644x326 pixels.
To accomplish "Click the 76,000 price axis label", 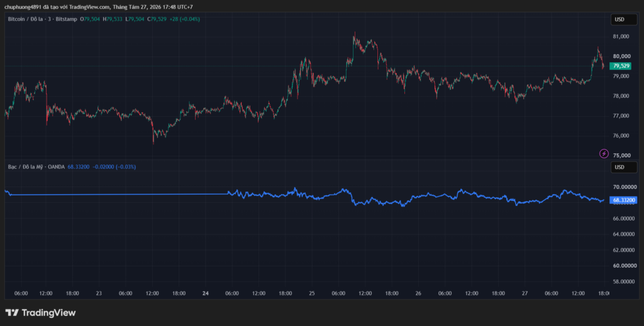I will pyautogui.click(x=621, y=136).
